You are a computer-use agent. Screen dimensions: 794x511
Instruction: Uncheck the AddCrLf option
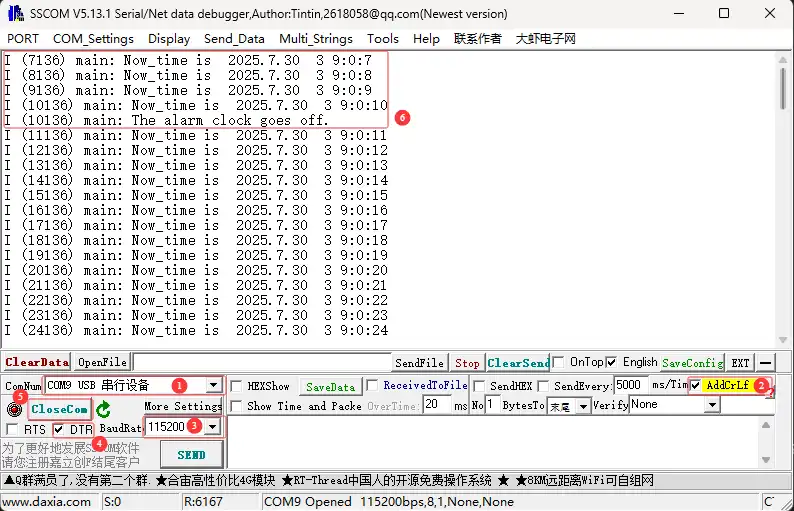tap(696, 385)
